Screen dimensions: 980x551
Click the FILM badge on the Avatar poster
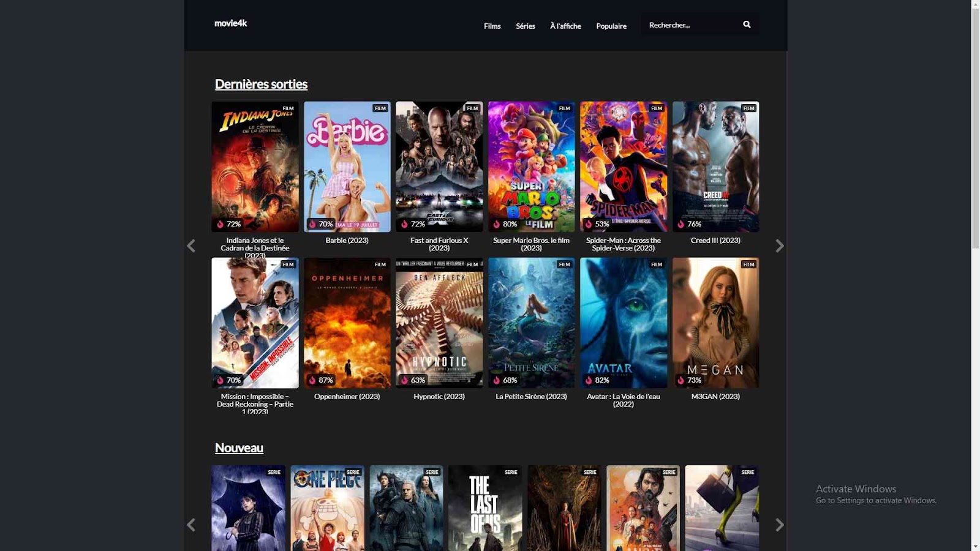(657, 264)
